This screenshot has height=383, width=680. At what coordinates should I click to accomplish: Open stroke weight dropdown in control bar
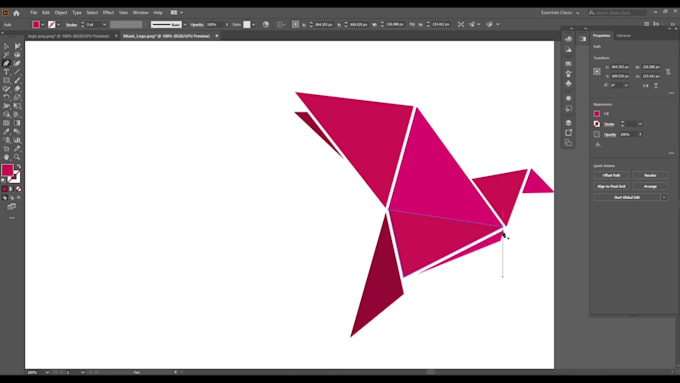tap(105, 25)
